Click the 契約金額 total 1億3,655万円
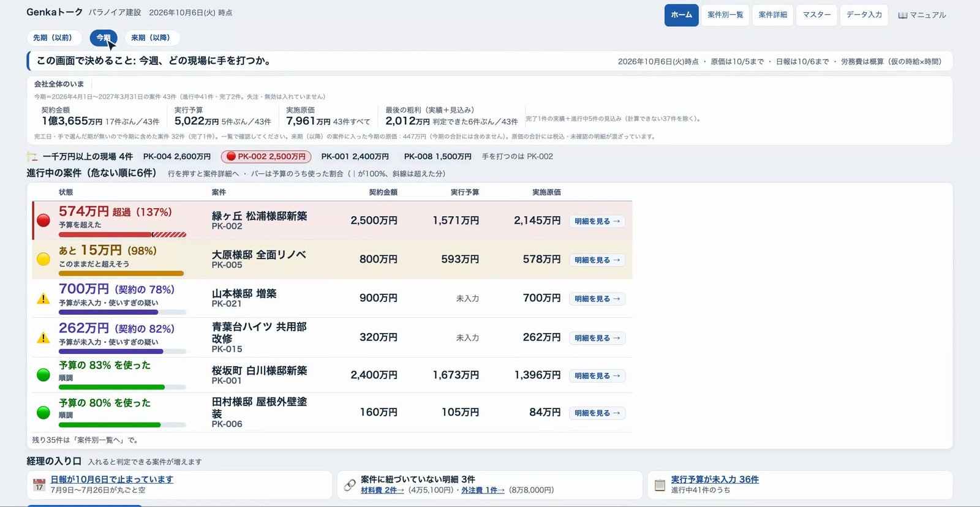The image size is (980, 507). 72,121
